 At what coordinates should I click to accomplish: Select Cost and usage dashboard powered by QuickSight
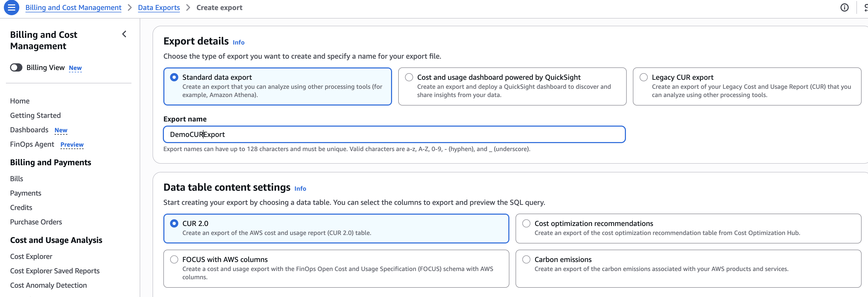409,77
